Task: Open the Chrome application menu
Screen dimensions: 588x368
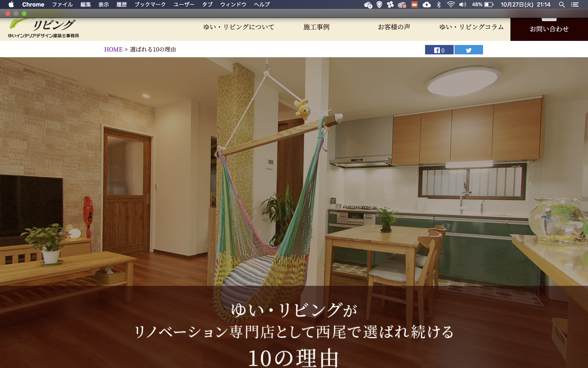Action: tap(33, 4)
